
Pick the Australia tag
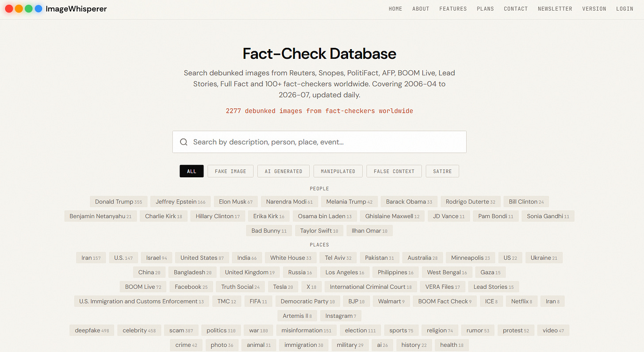click(x=422, y=258)
